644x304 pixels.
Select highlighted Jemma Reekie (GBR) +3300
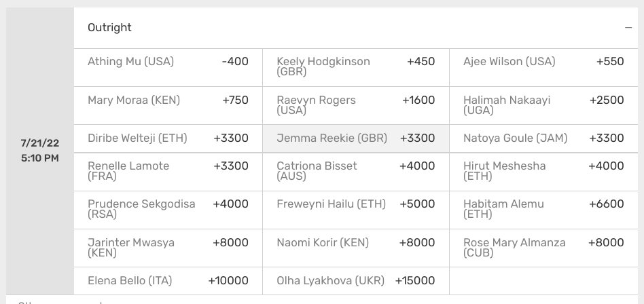click(356, 138)
